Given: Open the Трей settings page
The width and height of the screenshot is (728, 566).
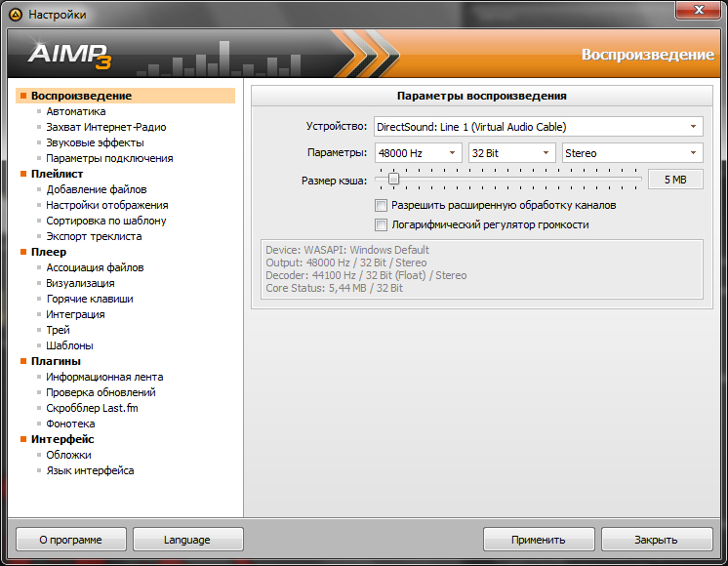Looking at the screenshot, I should click(x=58, y=330).
